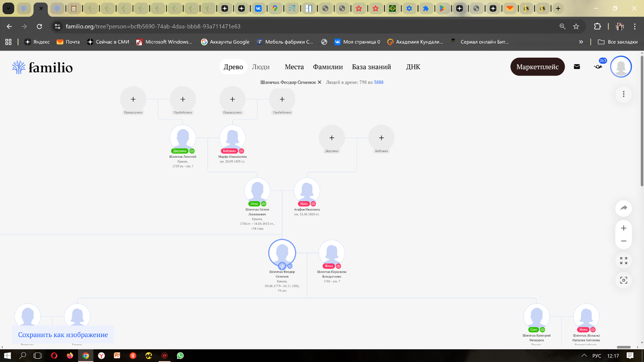Toggle eye icon next to Бабушка badge
The width and height of the screenshot is (644, 362).
click(241, 151)
